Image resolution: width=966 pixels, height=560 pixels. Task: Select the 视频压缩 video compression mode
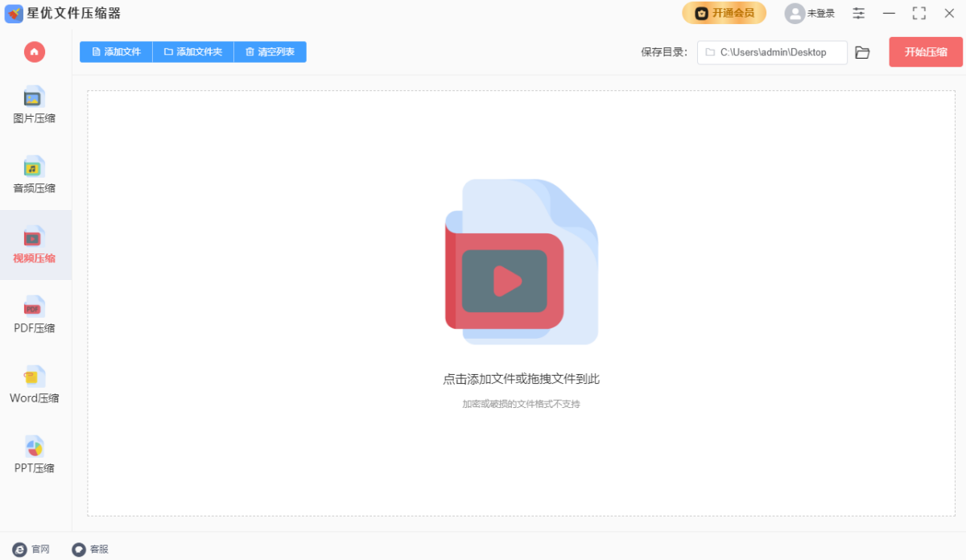click(34, 245)
